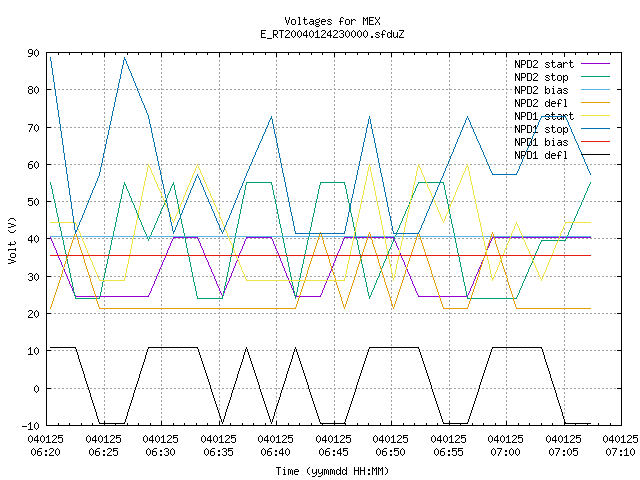Screen dimensions: 640x480
Task: Select the NPD1 start legend label
Action: pos(544,116)
